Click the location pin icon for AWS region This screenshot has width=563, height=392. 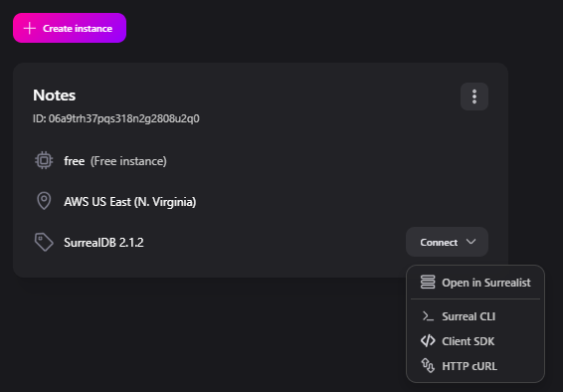pos(44,201)
